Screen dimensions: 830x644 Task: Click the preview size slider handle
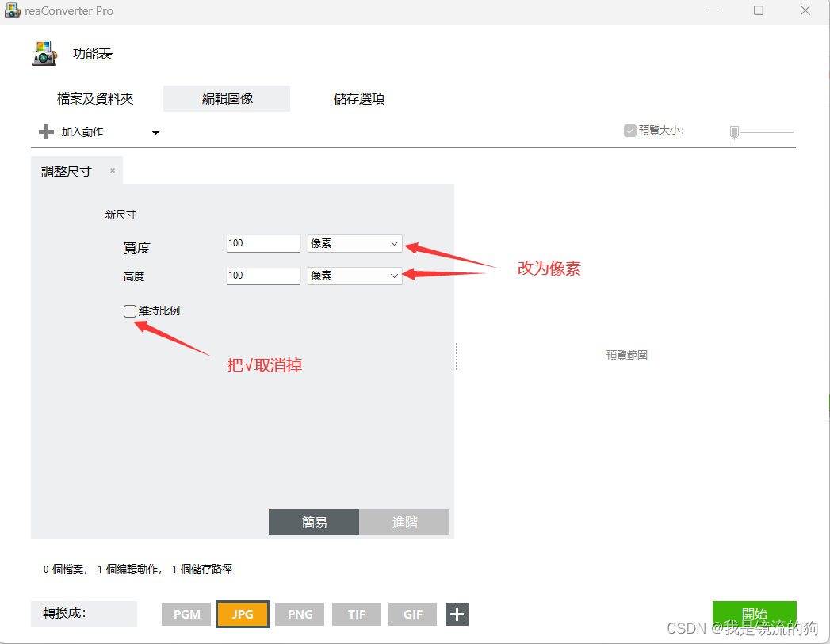[733, 133]
